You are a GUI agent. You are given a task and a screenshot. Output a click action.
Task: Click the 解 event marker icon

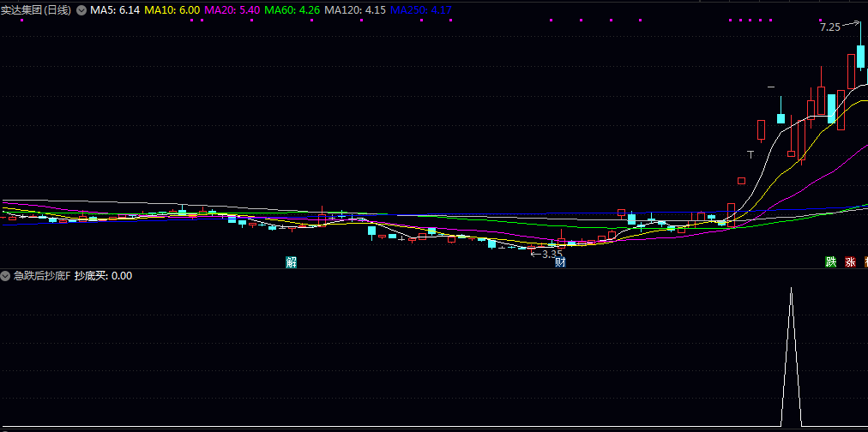pyautogui.click(x=292, y=262)
